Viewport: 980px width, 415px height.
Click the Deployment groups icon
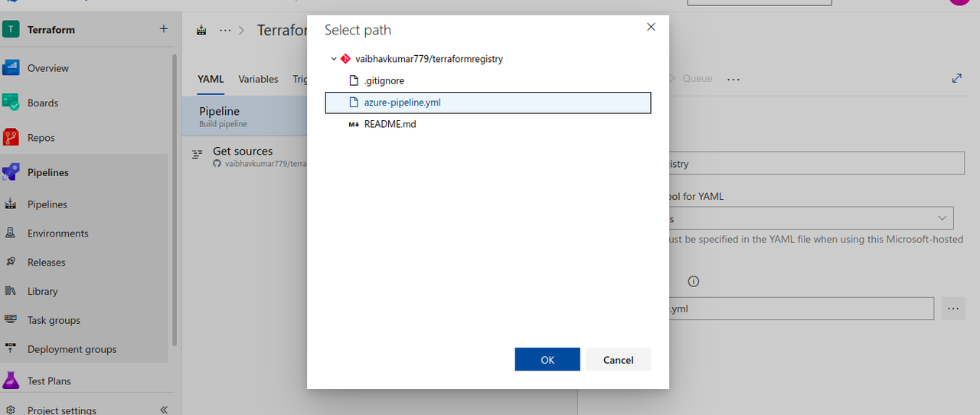[x=11, y=348]
